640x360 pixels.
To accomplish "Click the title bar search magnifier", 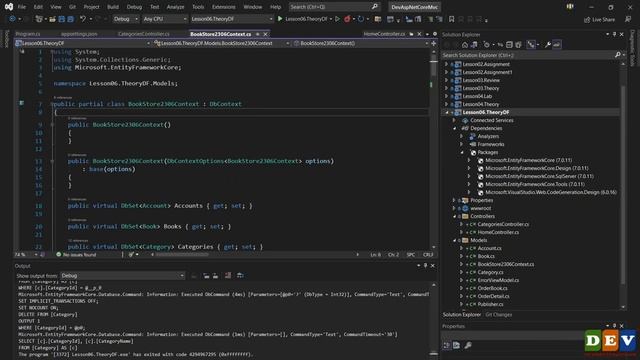I will point(374,7).
